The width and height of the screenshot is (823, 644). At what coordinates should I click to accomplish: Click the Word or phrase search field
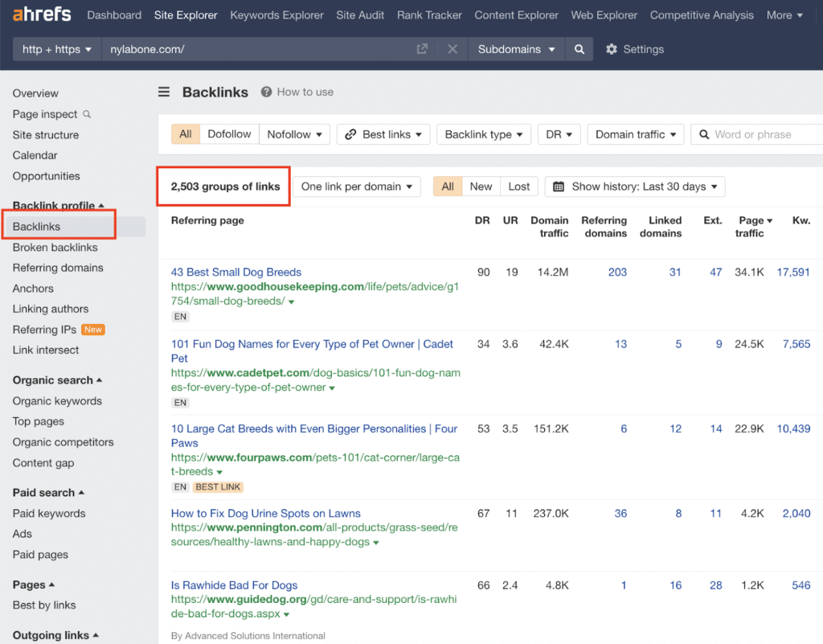tap(757, 134)
